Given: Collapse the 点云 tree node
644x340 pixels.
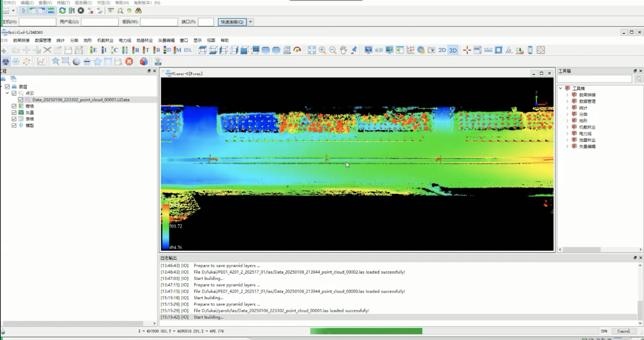Looking at the screenshot, I should click(x=7, y=93).
